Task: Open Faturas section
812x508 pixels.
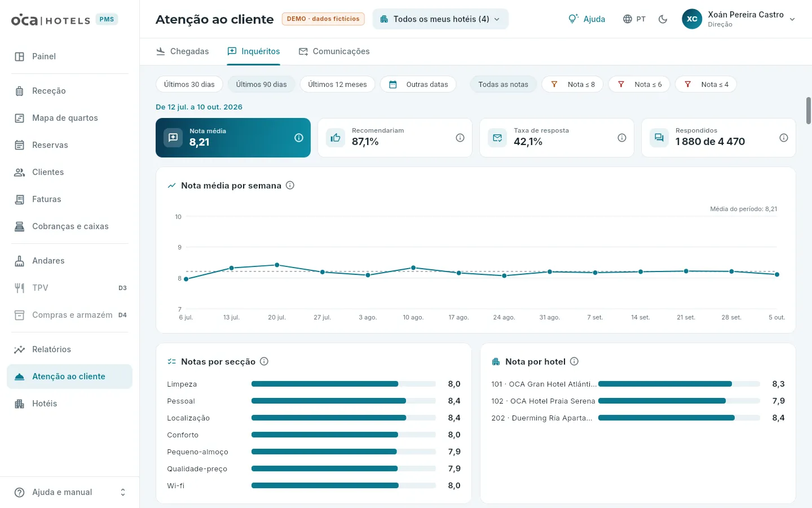Action: (69, 199)
